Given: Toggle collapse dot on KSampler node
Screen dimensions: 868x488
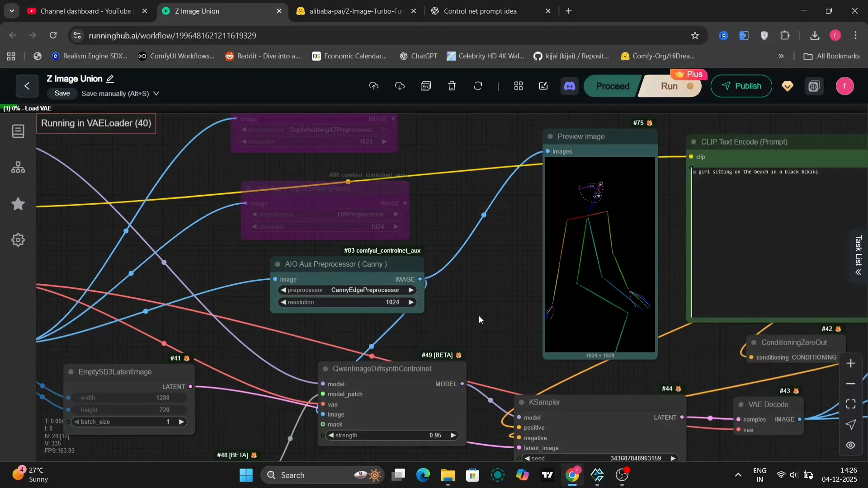Looking at the screenshot, I should point(521,403).
